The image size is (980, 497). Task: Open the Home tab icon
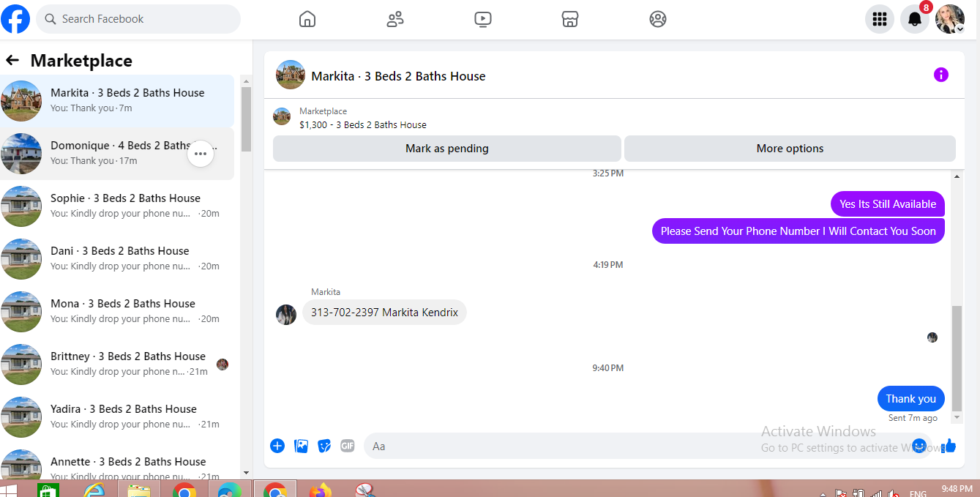pyautogui.click(x=307, y=19)
